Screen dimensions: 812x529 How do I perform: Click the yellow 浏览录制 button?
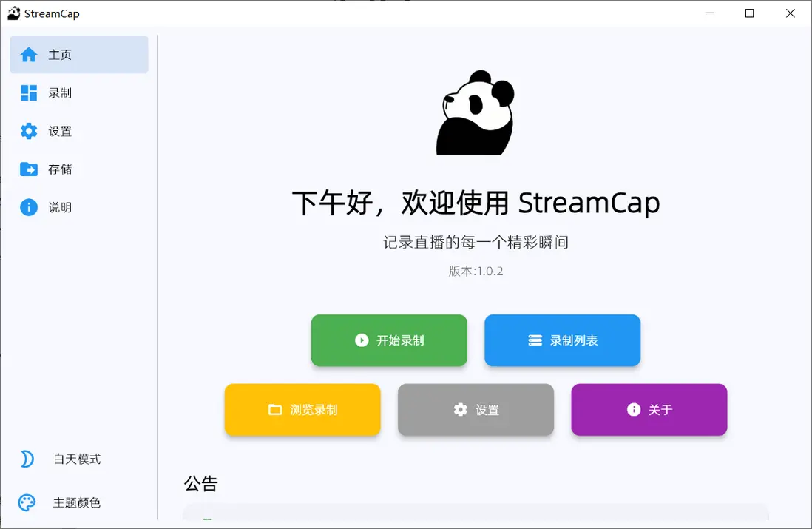302,410
